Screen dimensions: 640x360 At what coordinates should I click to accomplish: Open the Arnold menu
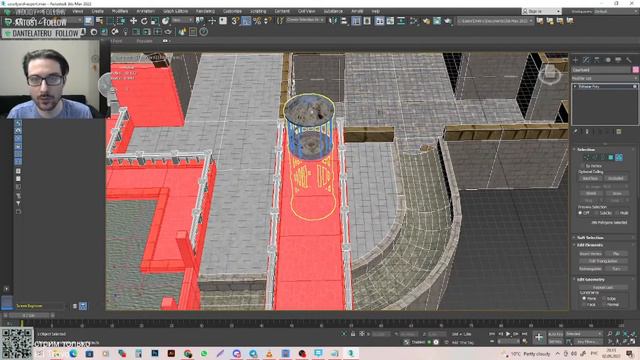tap(357, 11)
